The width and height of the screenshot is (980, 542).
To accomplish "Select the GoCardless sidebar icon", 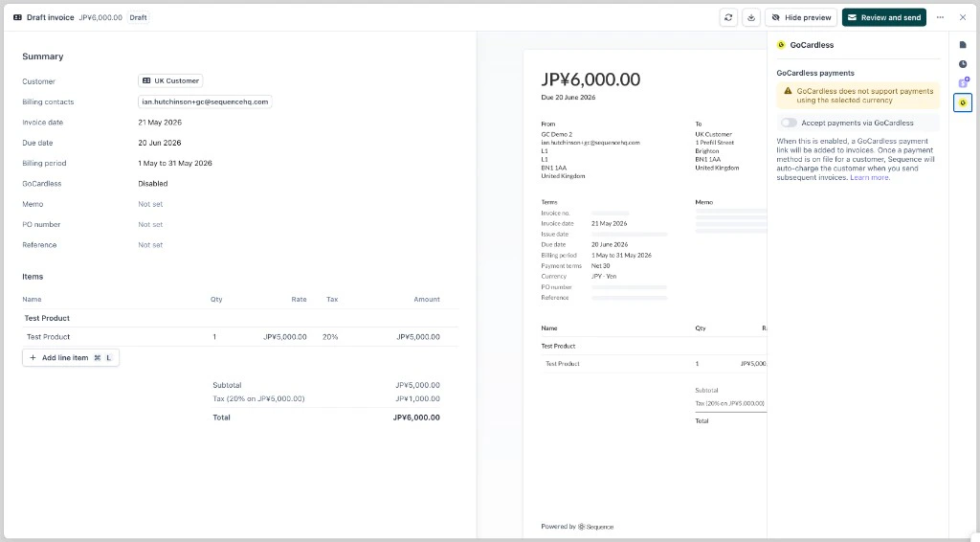I will click(x=963, y=102).
